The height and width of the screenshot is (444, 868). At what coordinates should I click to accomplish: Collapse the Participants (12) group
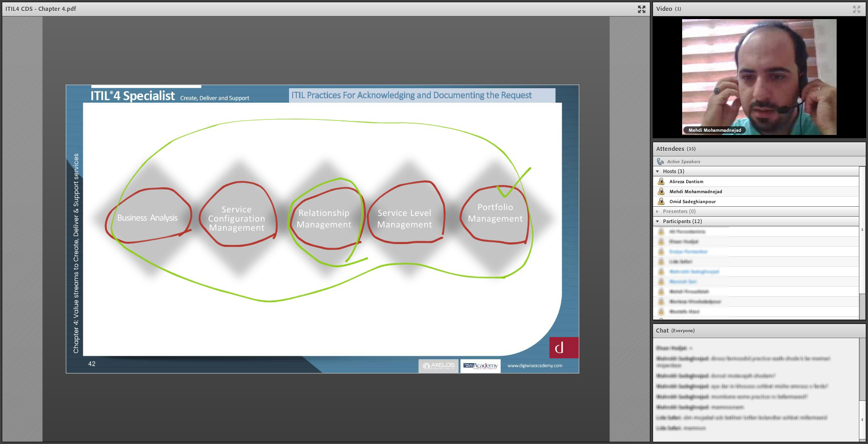(x=658, y=221)
